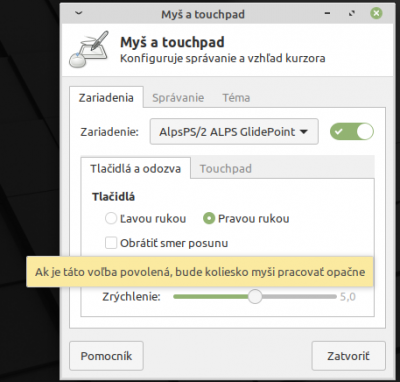Viewport: 400px width, 382px height.
Task: Open the Správanie tab
Action: click(178, 98)
